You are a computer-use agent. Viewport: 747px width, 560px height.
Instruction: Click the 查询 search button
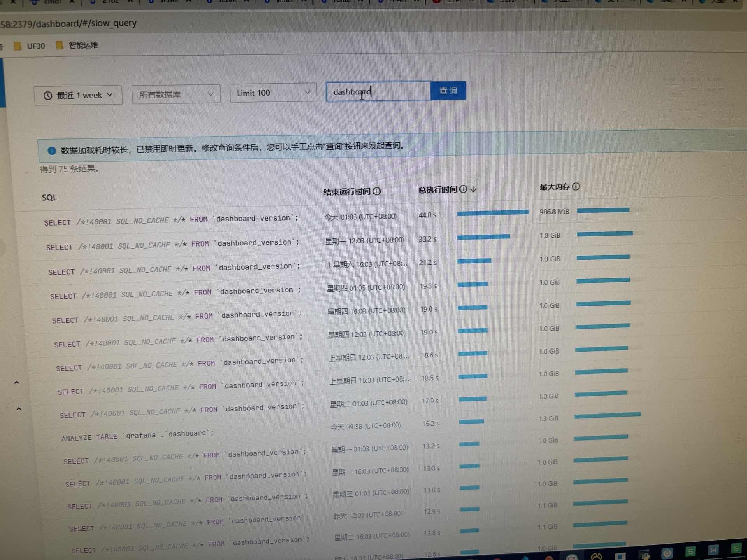tap(448, 91)
